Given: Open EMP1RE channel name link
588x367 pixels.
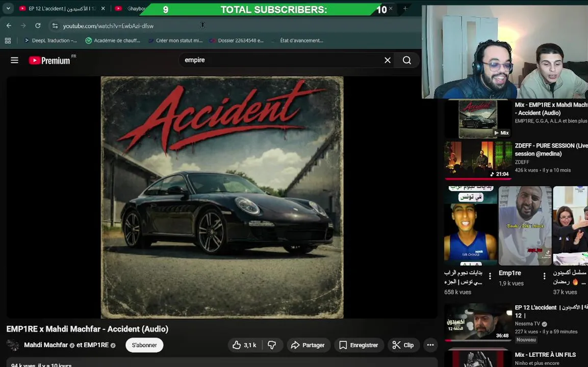Looking at the screenshot, I should coord(96,345).
